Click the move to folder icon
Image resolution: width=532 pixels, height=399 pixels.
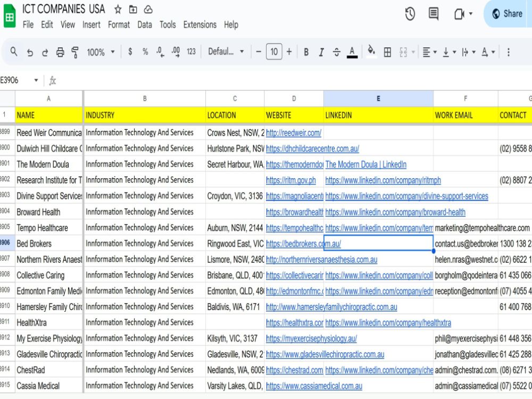133,9
